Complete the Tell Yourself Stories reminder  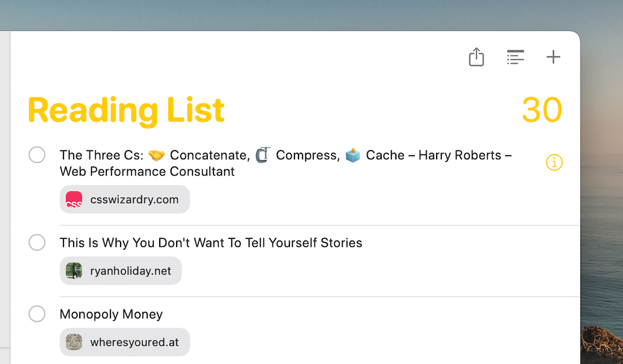[37, 243]
